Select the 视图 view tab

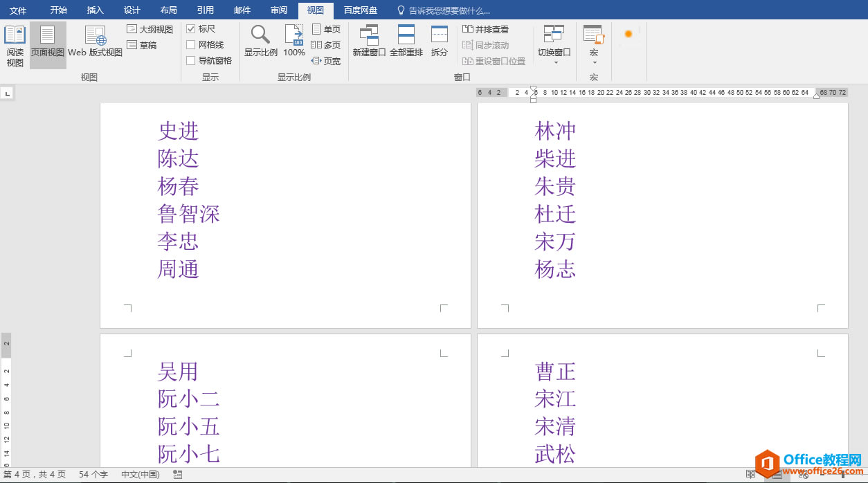point(316,10)
